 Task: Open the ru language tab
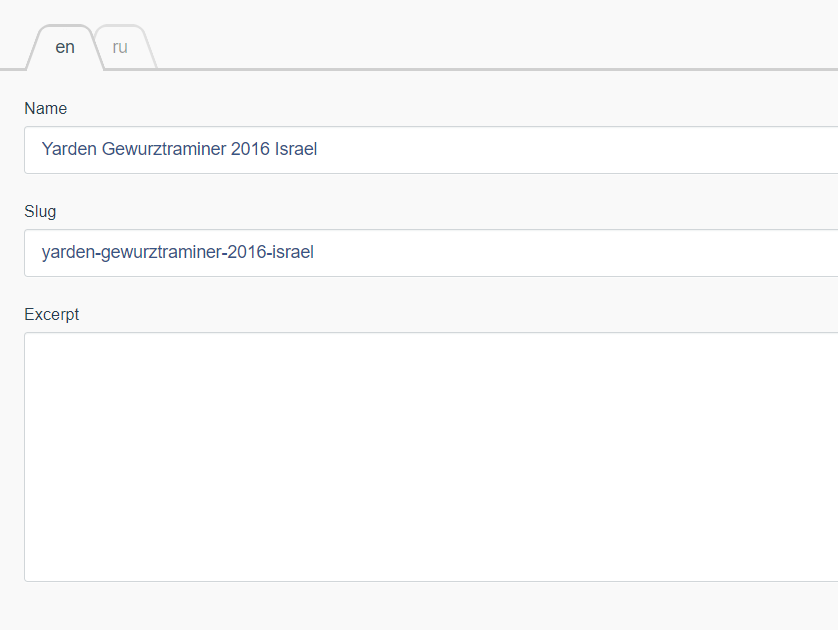[120, 47]
